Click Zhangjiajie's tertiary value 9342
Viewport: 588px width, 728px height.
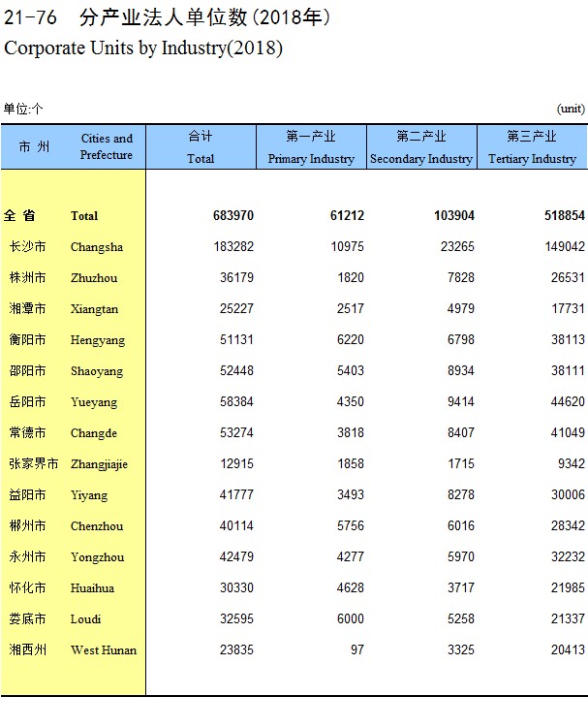click(x=572, y=463)
